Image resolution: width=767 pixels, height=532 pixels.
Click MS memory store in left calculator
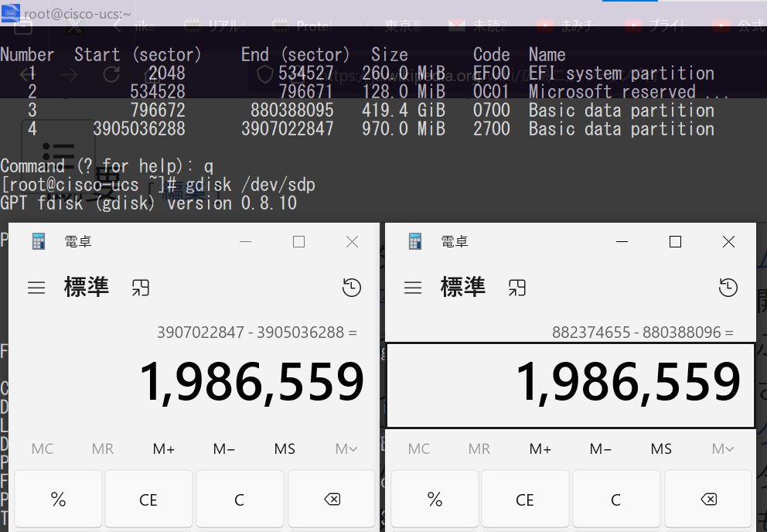point(285,448)
